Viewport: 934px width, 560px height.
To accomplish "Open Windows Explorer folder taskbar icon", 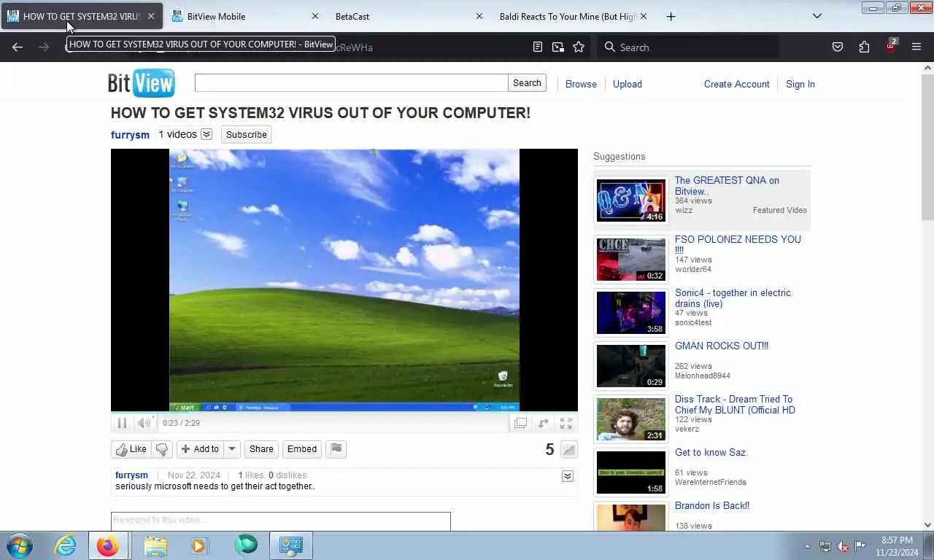I will click(x=155, y=545).
